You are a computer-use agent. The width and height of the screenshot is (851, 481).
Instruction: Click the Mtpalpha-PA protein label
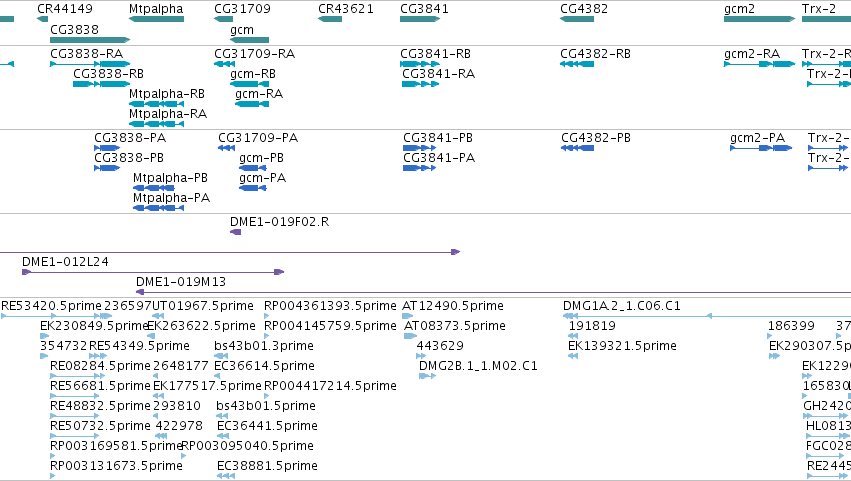click(x=172, y=198)
